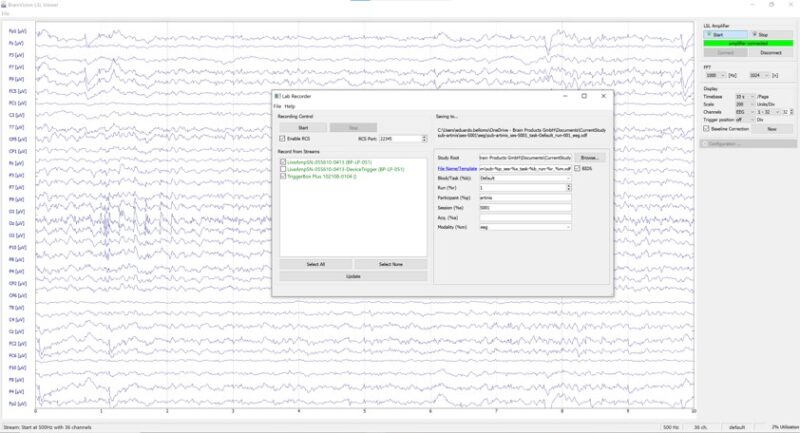Click the Participant (%p) field
This screenshot has height=433, width=800.
525,198
